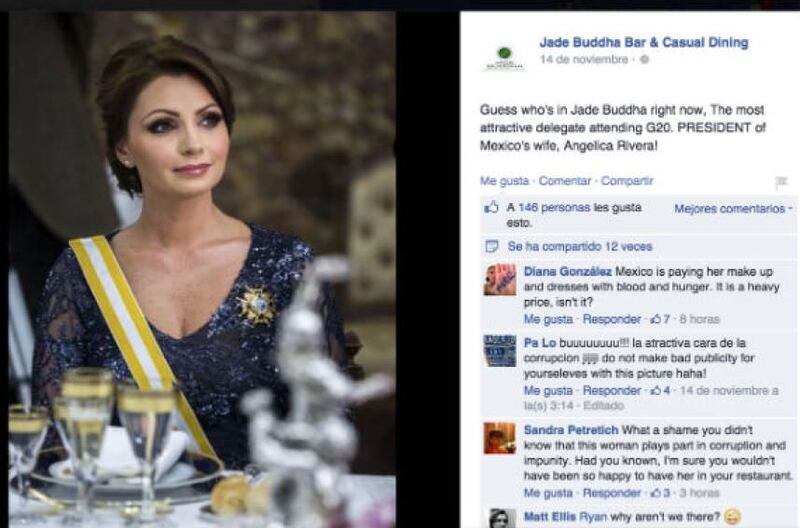Open Sandra Petretich's avatar thumbnail
800x528 pixels.
click(x=499, y=438)
